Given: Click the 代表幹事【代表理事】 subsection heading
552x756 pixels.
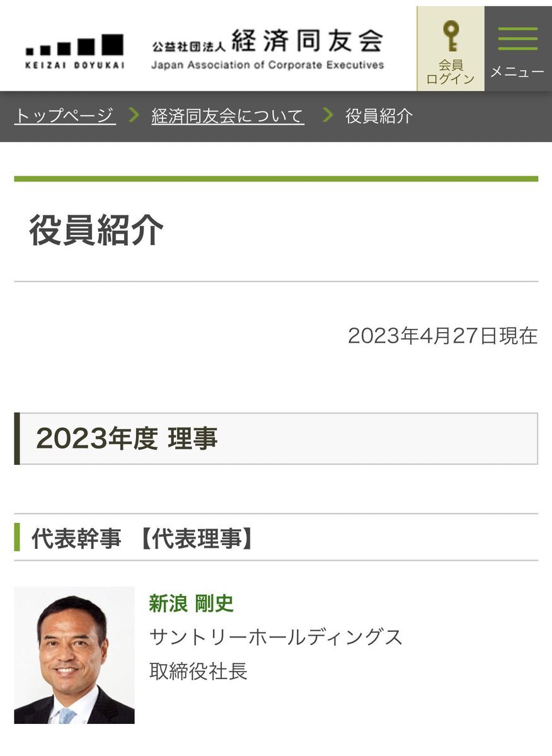Looking at the screenshot, I should pos(144,539).
